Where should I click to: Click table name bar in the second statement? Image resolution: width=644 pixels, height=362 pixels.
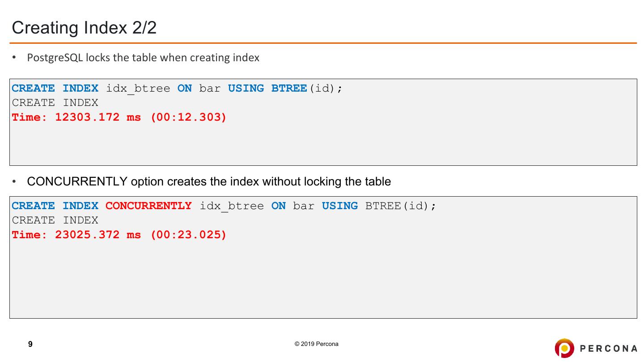click(x=304, y=206)
